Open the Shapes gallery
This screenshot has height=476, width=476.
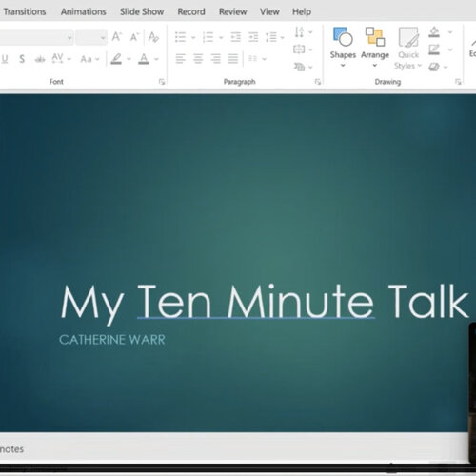pos(343,48)
